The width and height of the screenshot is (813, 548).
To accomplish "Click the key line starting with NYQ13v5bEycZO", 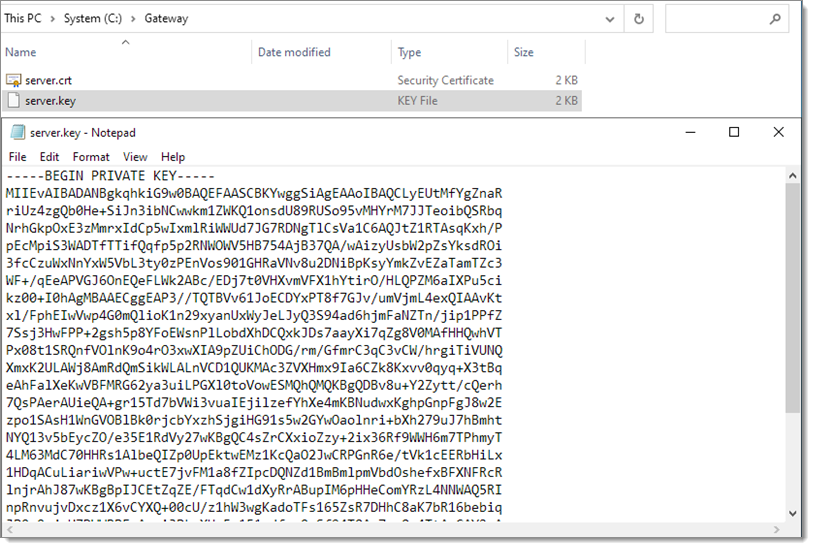I will tap(254, 438).
